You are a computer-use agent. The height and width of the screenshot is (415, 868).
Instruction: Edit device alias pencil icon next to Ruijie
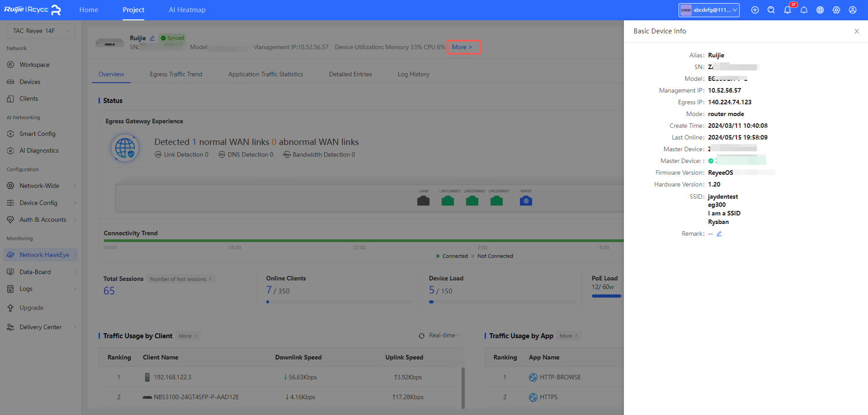click(152, 38)
